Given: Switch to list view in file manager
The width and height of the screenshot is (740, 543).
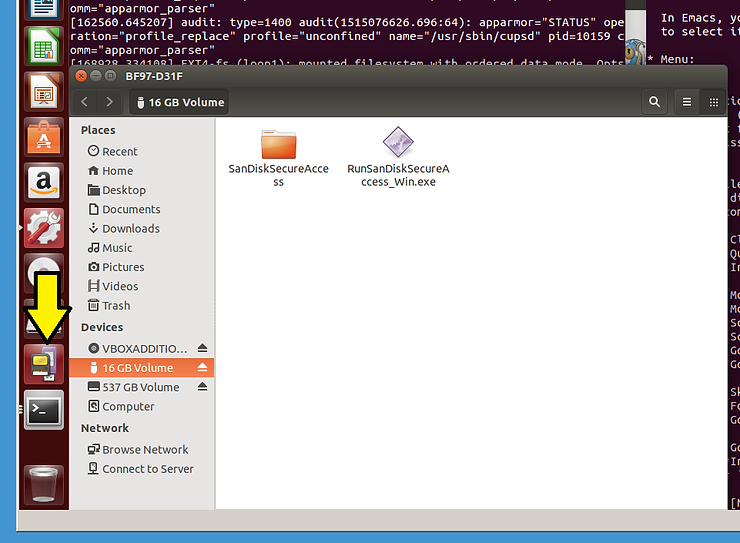Looking at the screenshot, I should (687, 102).
